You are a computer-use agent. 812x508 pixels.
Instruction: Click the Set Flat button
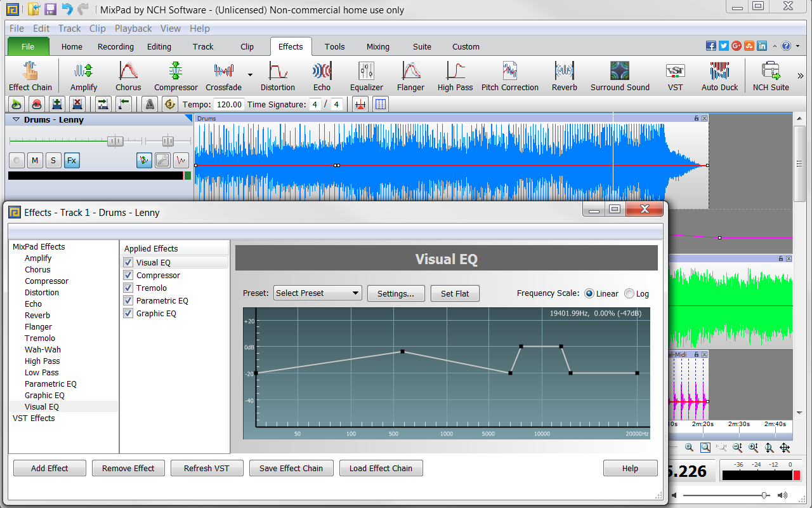pos(455,293)
